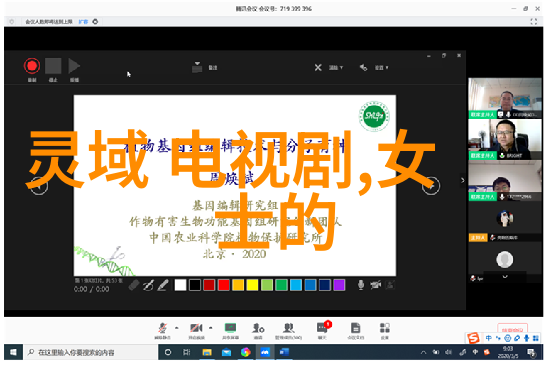Viewport: 550px width, 367px height.
Task: Open Mail app from taskbar
Action: click(226, 352)
